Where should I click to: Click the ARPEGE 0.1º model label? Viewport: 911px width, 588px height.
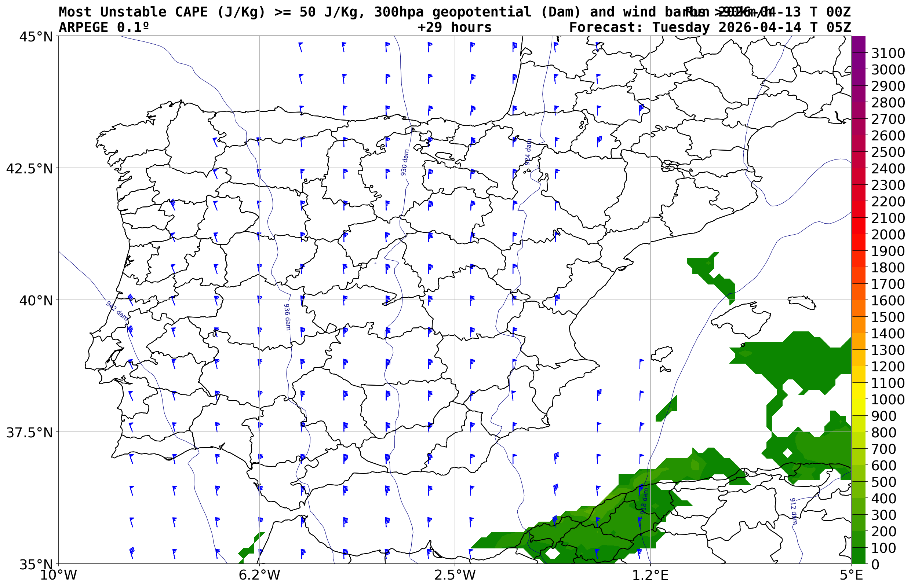pyautogui.click(x=103, y=27)
